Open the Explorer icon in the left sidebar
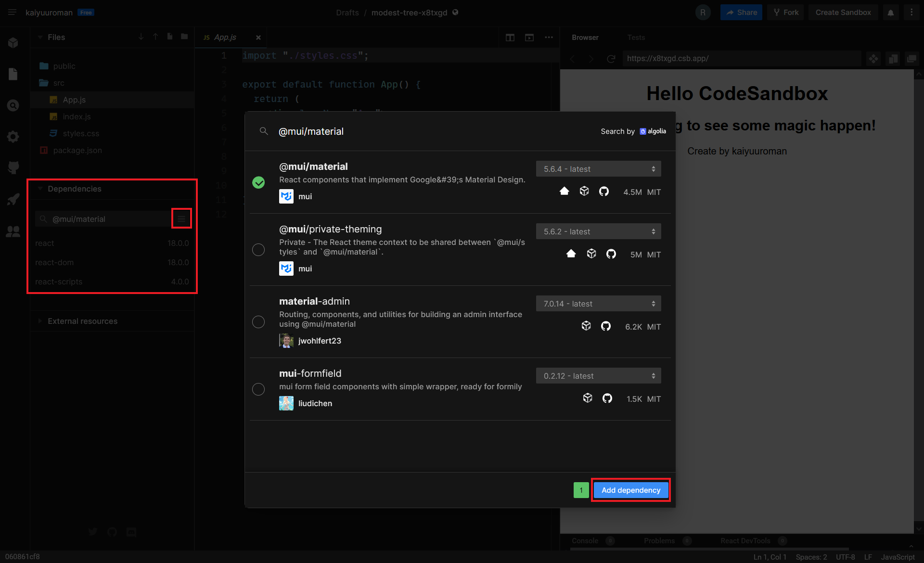Image resolution: width=924 pixels, height=563 pixels. [x=13, y=74]
